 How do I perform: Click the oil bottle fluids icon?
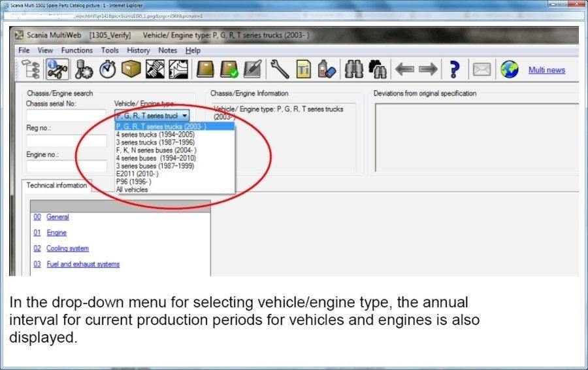[x=327, y=69]
